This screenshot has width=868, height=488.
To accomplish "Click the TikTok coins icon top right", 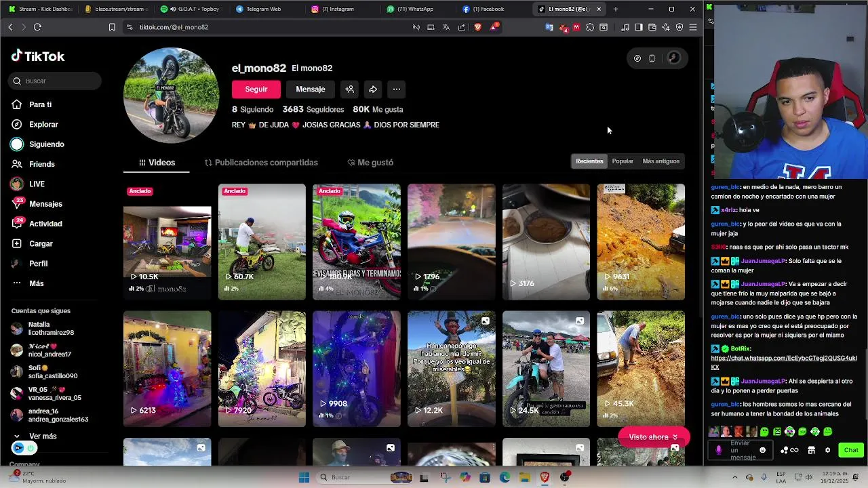I will pyautogui.click(x=637, y=58).
